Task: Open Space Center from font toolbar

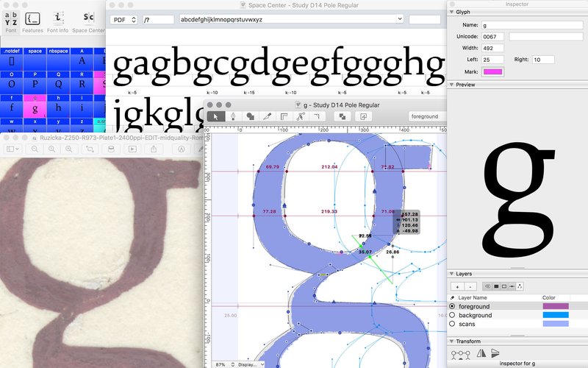Action: (x=88, y=18)
